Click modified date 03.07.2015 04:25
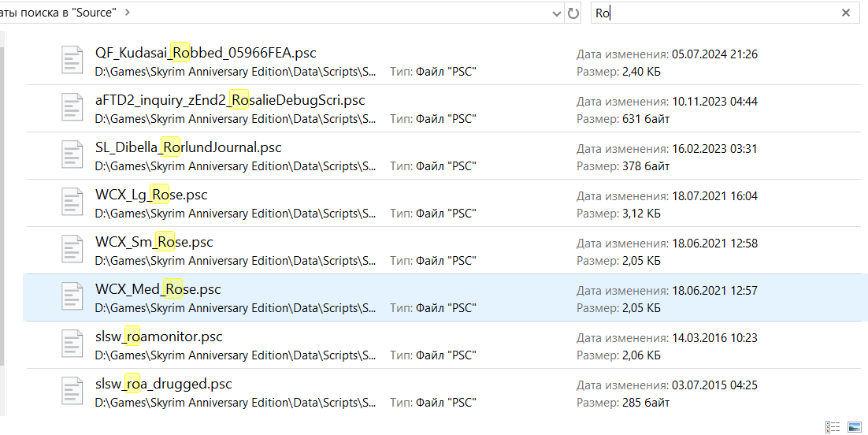This screenshot has height=435, width=868. (x=714, y=385)
